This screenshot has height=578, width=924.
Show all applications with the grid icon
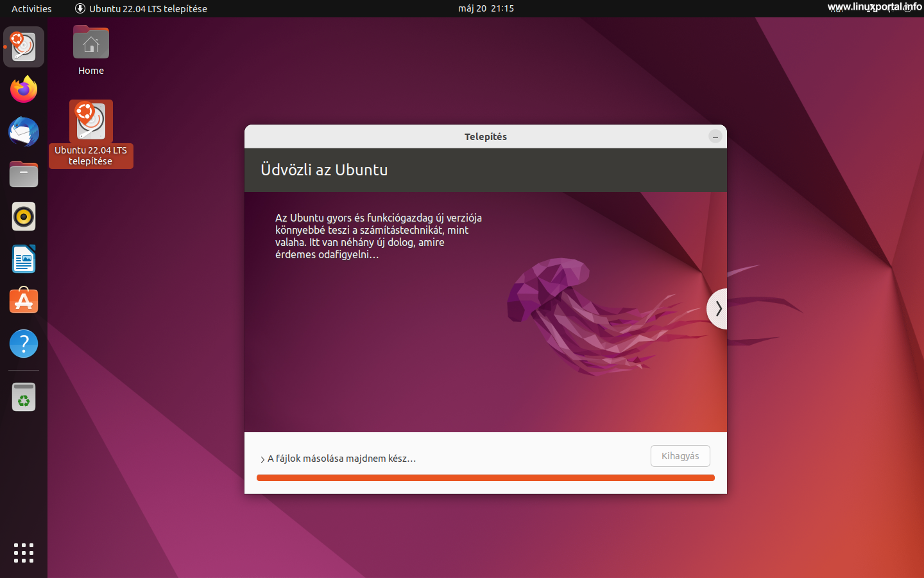coord(23,553)
